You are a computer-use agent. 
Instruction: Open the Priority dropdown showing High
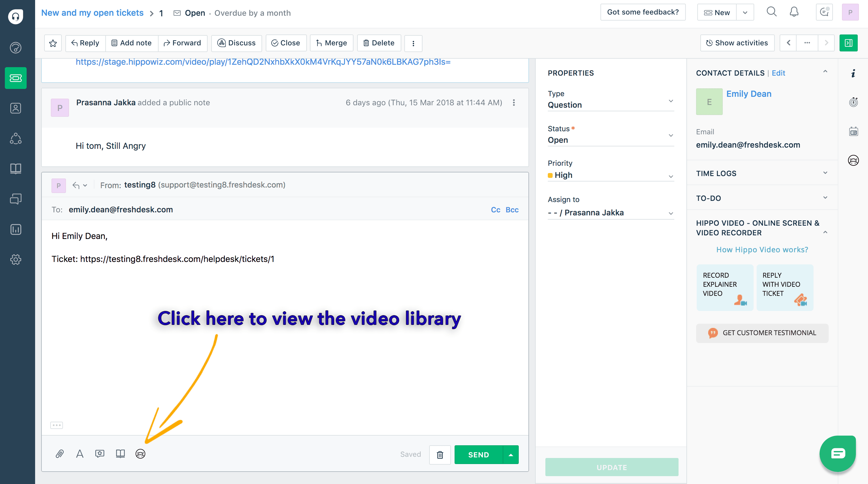click(610, 175)
